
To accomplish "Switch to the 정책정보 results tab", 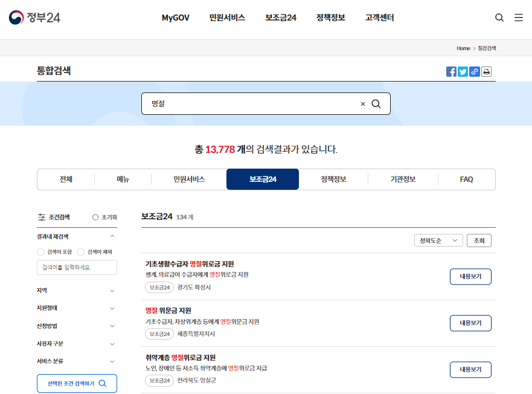I will tap(333, 179).
